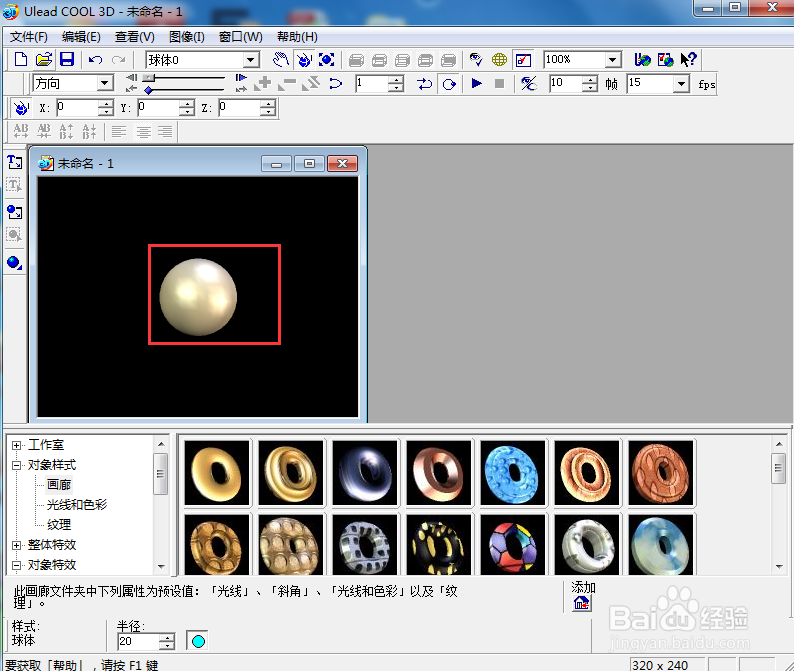
Task: Click the sphere object in the preview
Action: tap(198, 297)
